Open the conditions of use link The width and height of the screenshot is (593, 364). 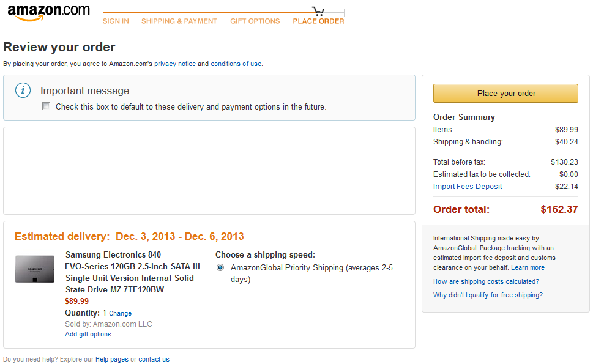tap(236, 64)
